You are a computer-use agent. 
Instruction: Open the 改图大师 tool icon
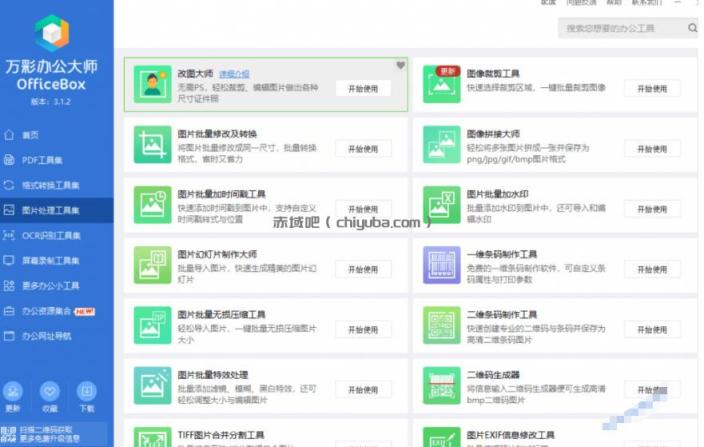[x=152, y=84]
